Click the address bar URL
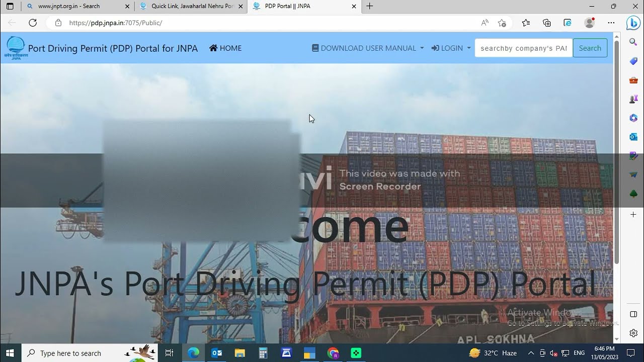Image resolution: width=644 pixels, height=362 pixels. point(116,23)
